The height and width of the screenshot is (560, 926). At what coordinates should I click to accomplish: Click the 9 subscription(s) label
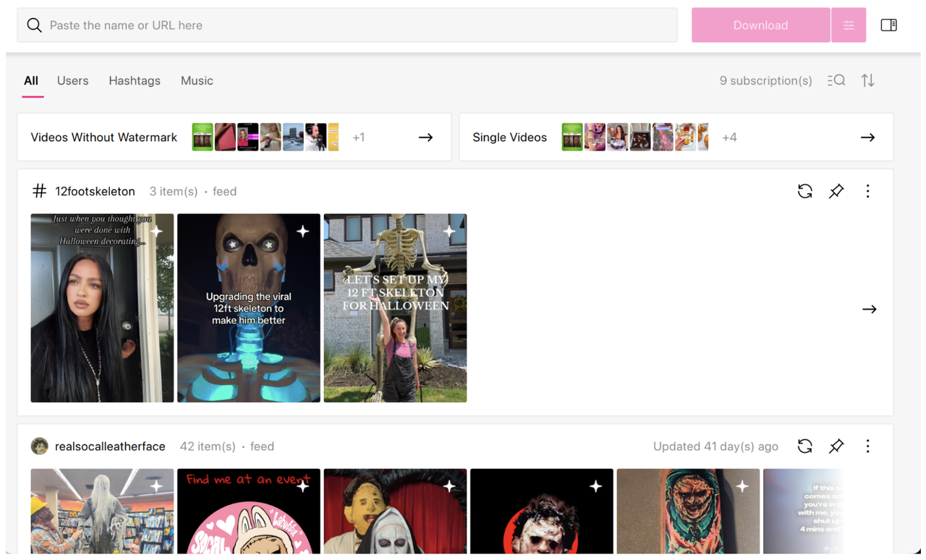(x=765, y=80)
